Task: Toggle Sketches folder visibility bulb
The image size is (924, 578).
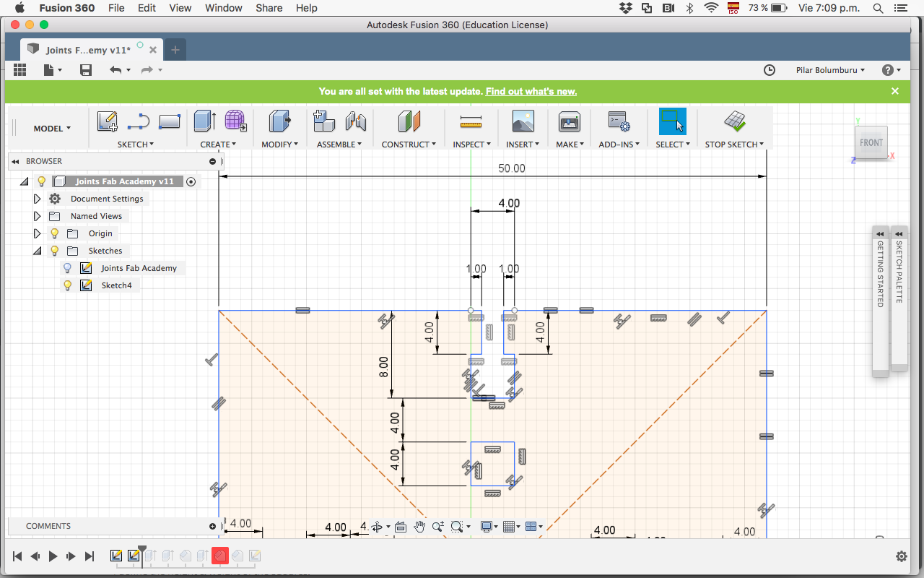Action: click(54, 251)
